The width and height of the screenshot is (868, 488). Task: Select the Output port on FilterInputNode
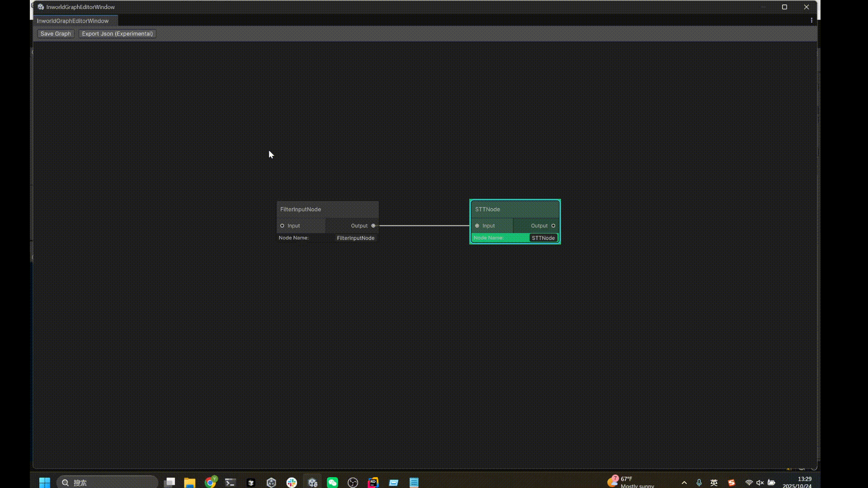pyautogui.click(x=373, y=225)
